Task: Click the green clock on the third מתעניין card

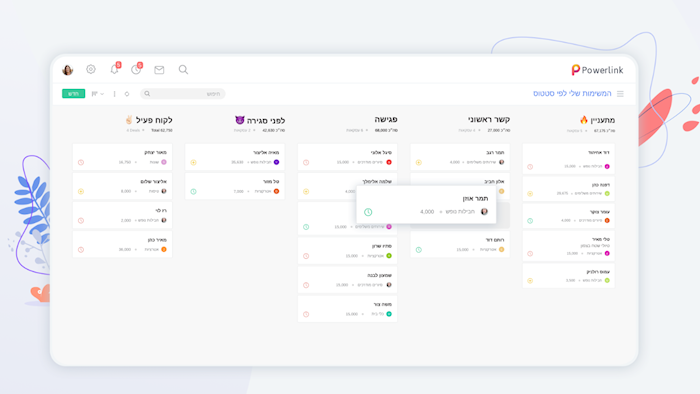Action: [530, 221]
